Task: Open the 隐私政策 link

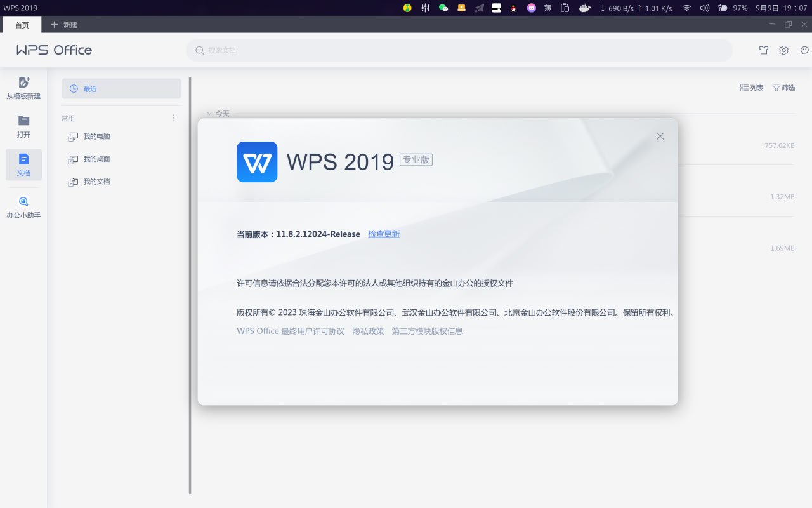Action: tap(368, 331)
